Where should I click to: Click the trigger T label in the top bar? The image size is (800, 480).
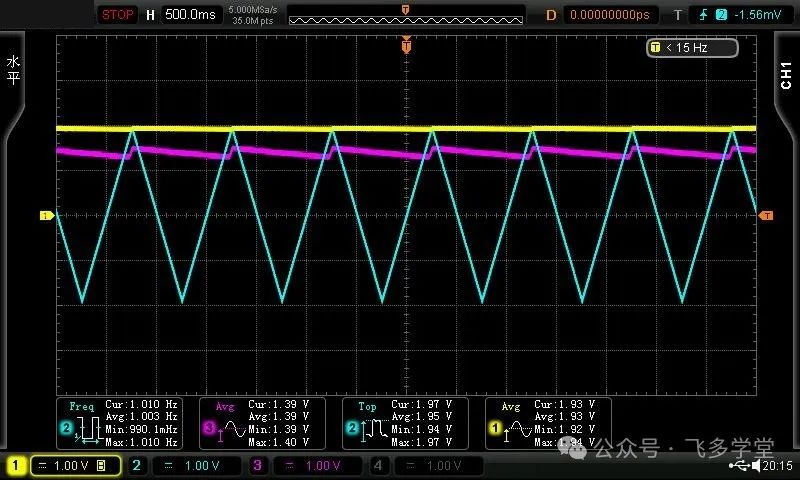tap(678, 15)
